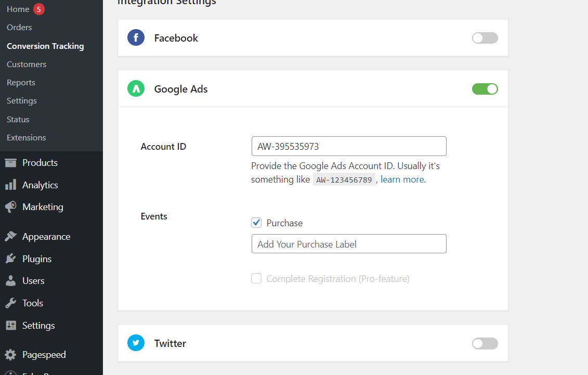
Task: Enable the Twitter integration toggle
Action: point(485,343)
